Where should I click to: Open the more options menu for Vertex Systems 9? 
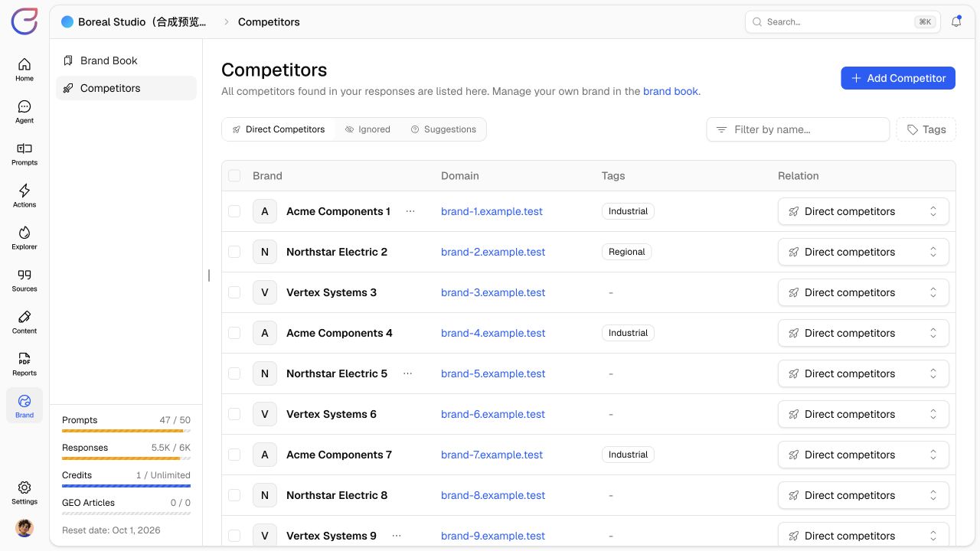(397, 536)
